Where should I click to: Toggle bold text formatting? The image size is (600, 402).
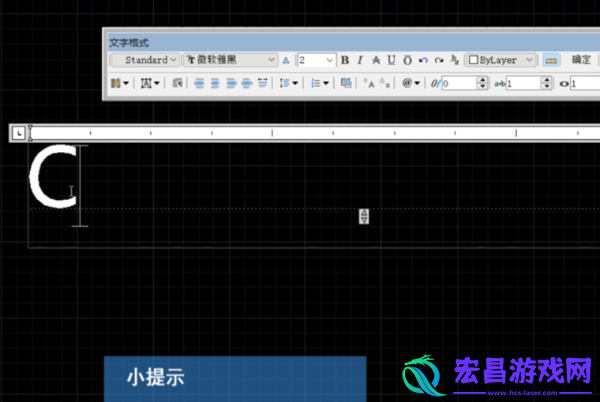click(345, 60)
